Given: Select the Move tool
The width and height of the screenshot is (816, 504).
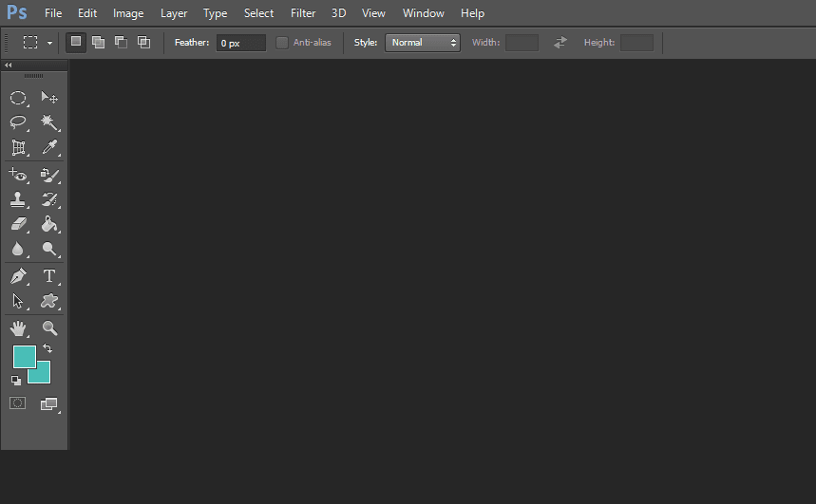Looking at the screenshot, I should tap(49, 97).
